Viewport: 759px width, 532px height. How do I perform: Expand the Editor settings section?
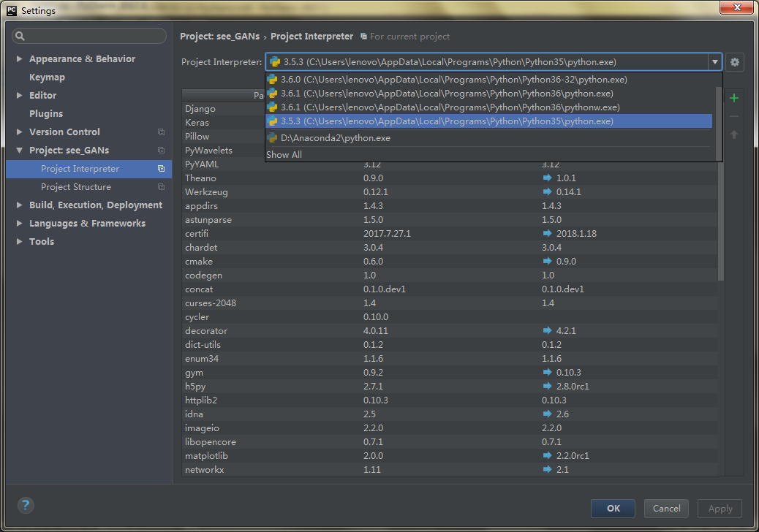[19, 95]
